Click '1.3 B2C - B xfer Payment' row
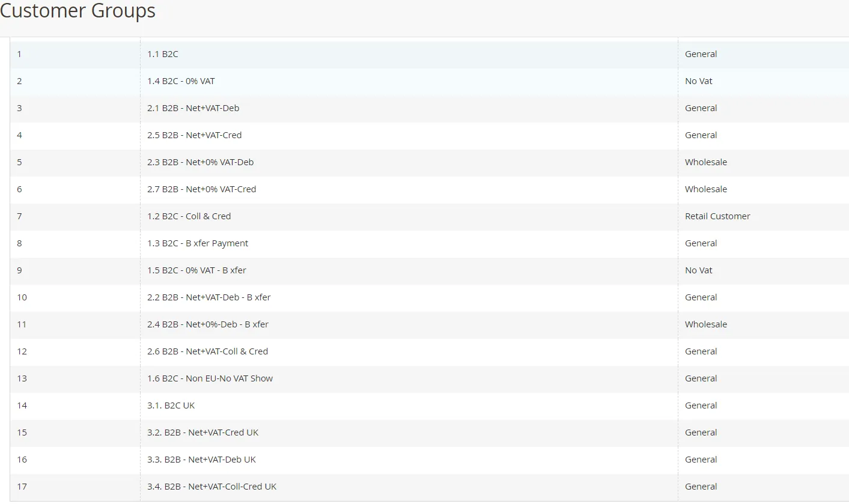The height and width of the screenshot is (504, 849). pyautogui.click(x=198, y=243)
